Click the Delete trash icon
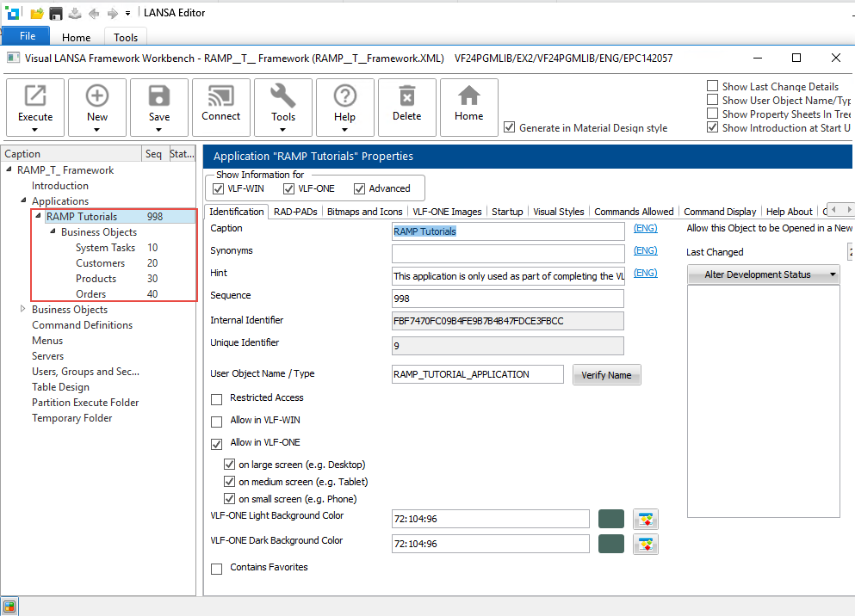 407,96
